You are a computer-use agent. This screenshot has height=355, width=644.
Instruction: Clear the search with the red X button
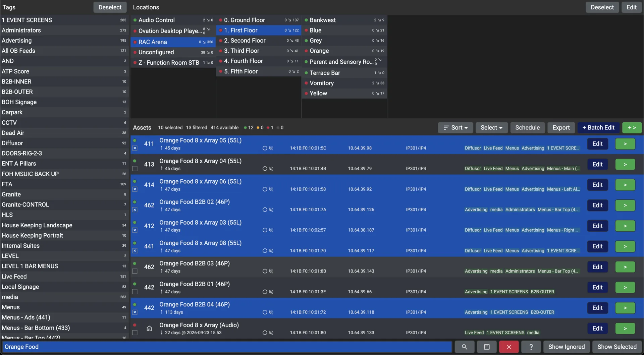coord(509,347)
